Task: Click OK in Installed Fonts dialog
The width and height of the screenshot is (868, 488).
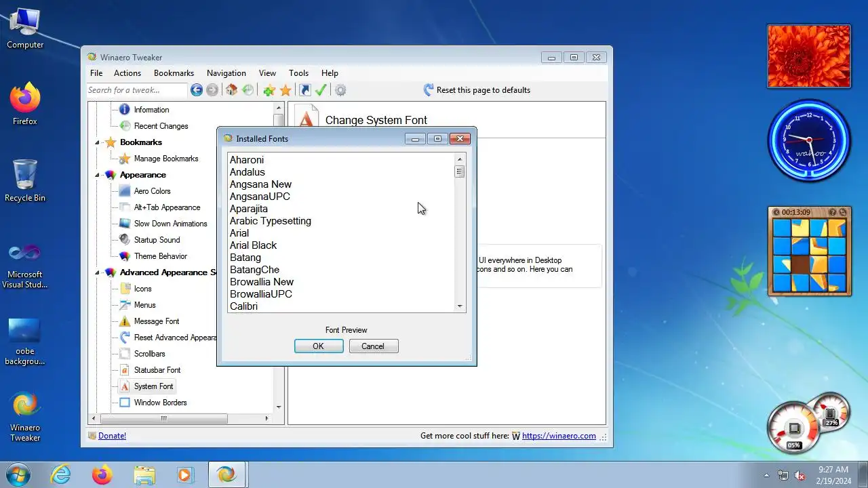Action: (319, 346)
